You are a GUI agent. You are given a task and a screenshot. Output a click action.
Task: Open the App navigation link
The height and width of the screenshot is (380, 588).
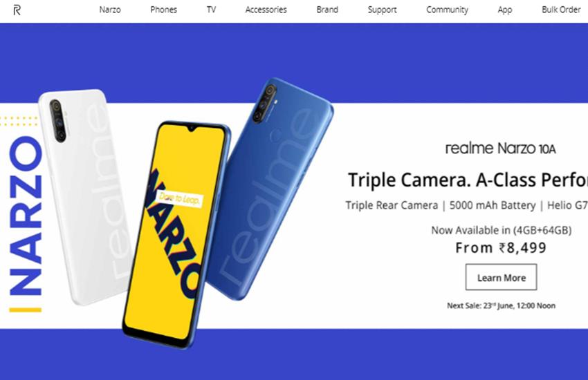505,10
